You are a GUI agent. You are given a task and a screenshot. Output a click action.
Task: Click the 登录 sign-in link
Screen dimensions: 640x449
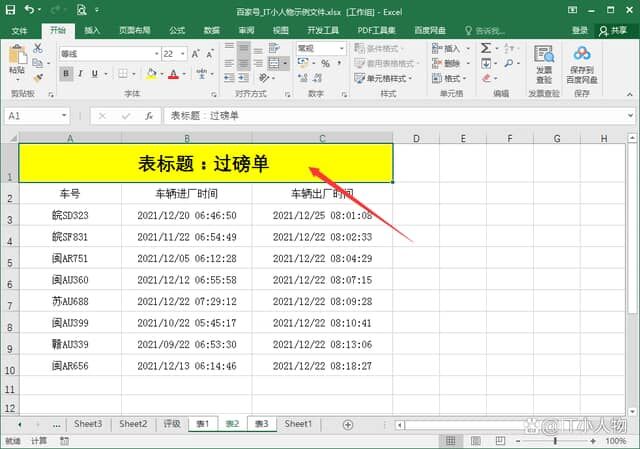click(580, 30)
